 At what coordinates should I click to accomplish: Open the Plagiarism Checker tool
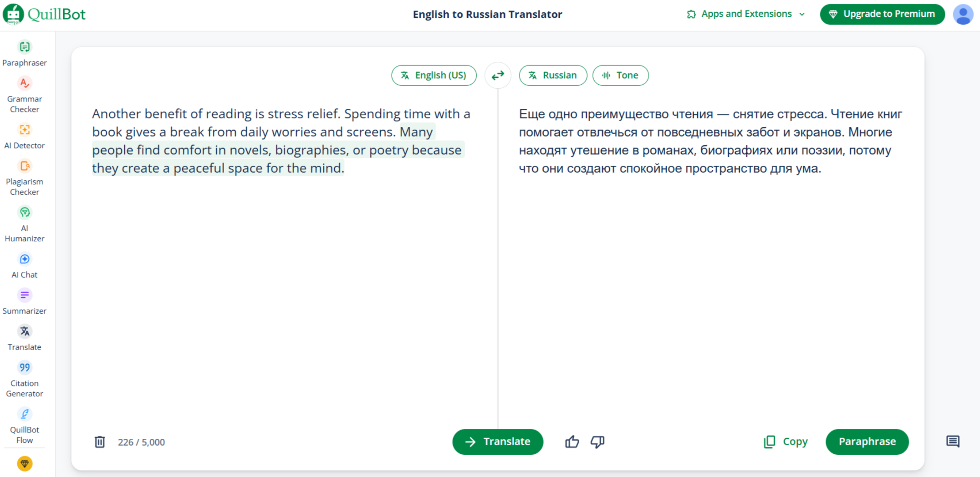coord(25,175)
